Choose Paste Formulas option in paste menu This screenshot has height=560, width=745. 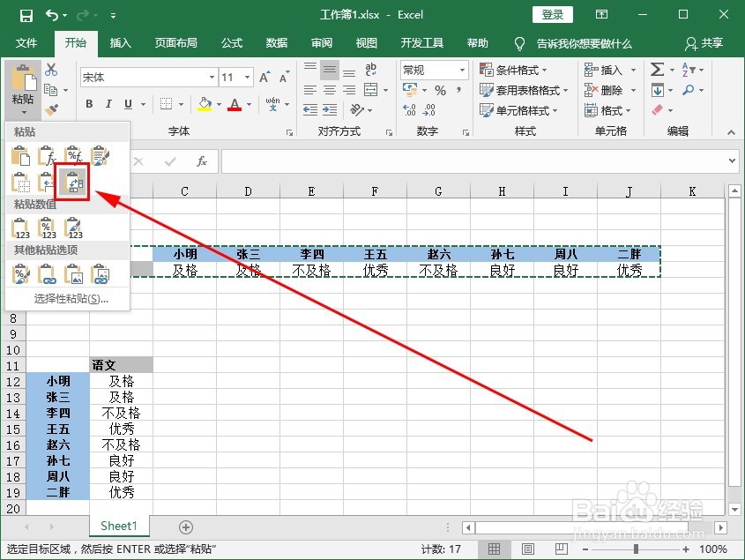pyautogui.click(x=47, y=155)
